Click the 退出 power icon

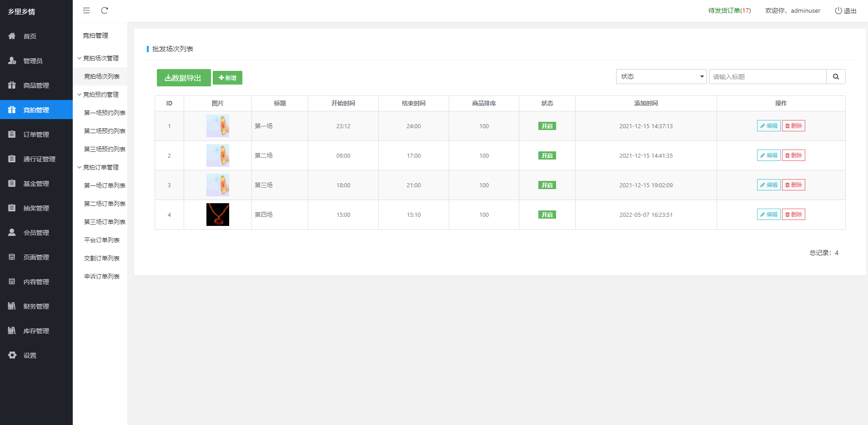click(x=838, y=10)
